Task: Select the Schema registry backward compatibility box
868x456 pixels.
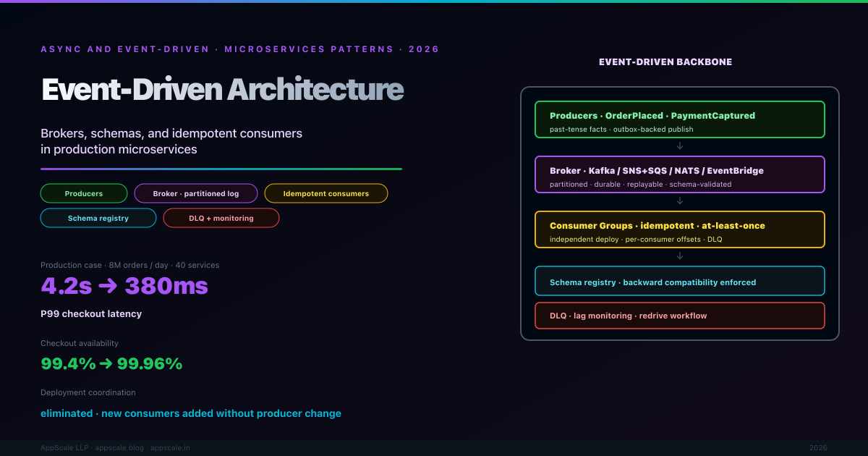Action: 680,281
